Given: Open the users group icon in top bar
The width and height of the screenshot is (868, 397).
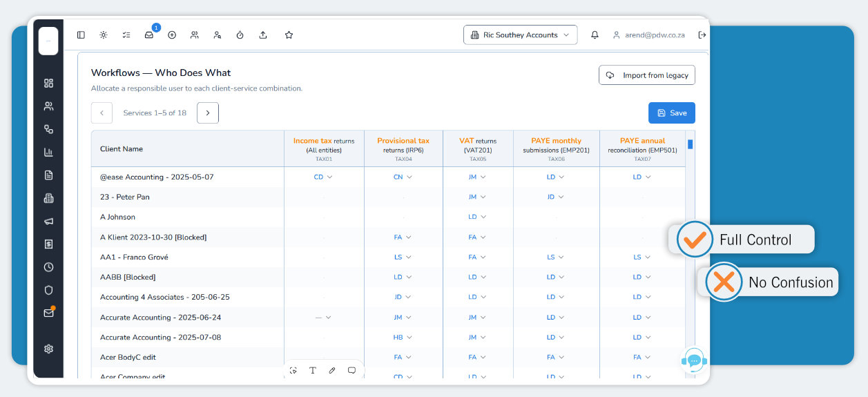Looking at the screenshot, I should click(195, 35).
